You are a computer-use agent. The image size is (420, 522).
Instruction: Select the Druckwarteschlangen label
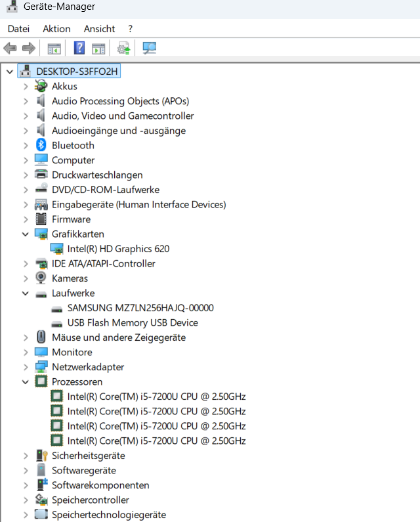(97, 175)
